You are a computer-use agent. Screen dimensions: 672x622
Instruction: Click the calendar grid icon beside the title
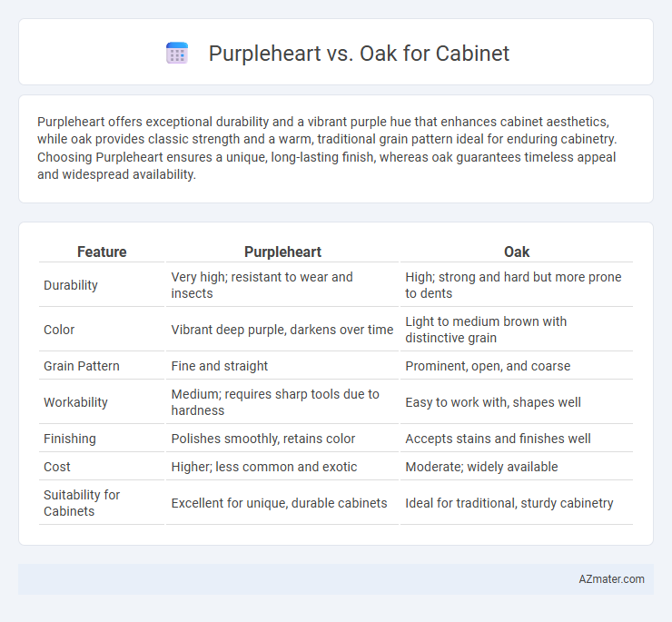pyautogui.click(x=177, y=54)
